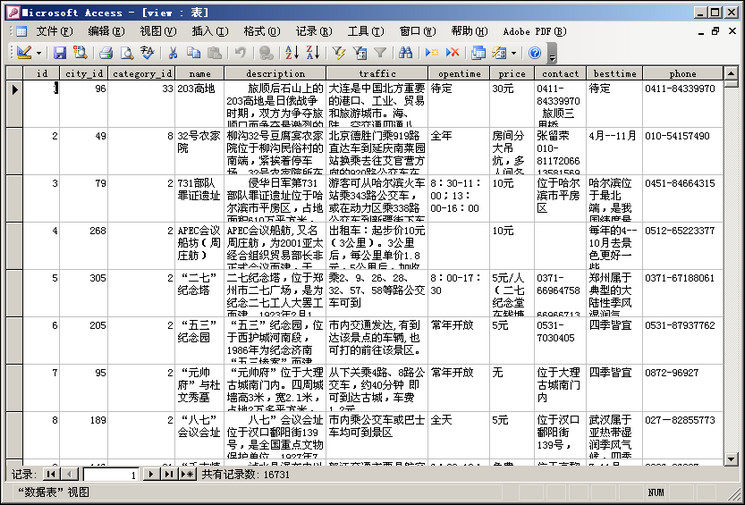The height and width of the screenshot is (505, 745).
Task: Select the city_id column header
Action: tap(84, 73)
